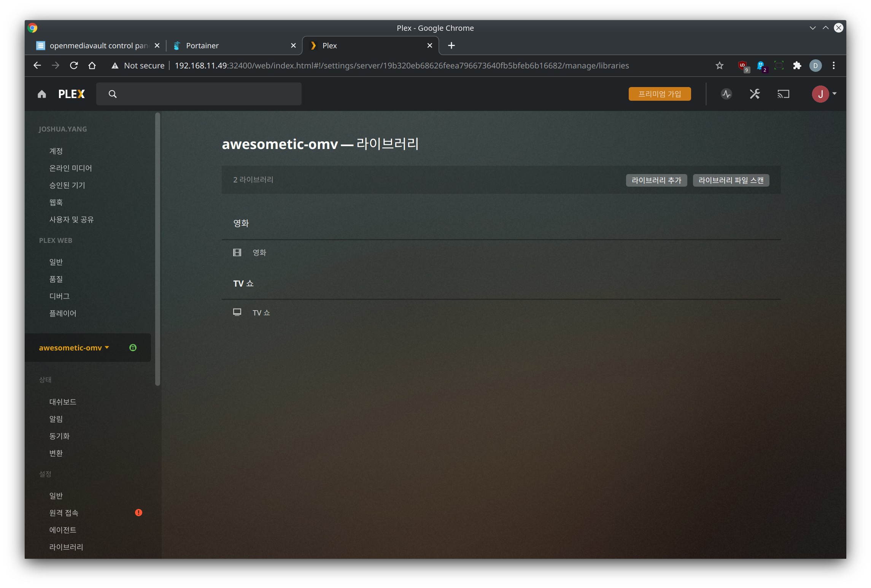Click the film strip icon beside 영화
The image size is (871, 588).
237,252
